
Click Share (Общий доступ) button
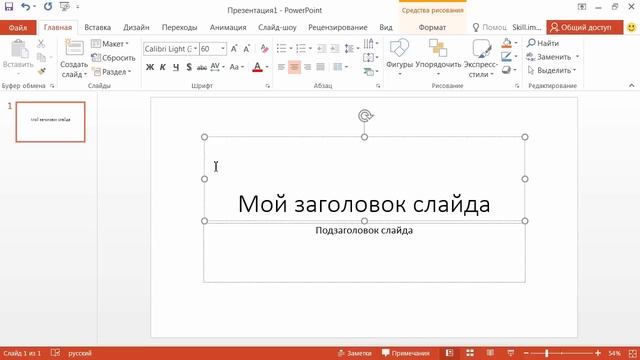tap(585, 27)
